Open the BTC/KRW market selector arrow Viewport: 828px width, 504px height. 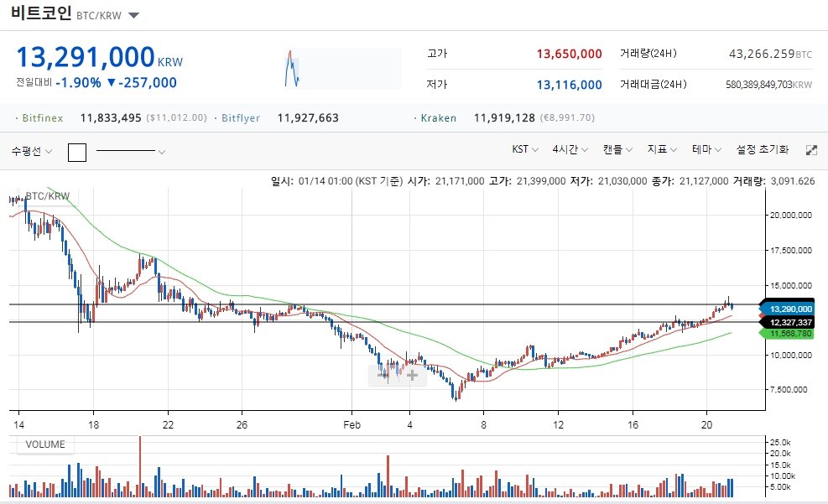coord(134,15)
